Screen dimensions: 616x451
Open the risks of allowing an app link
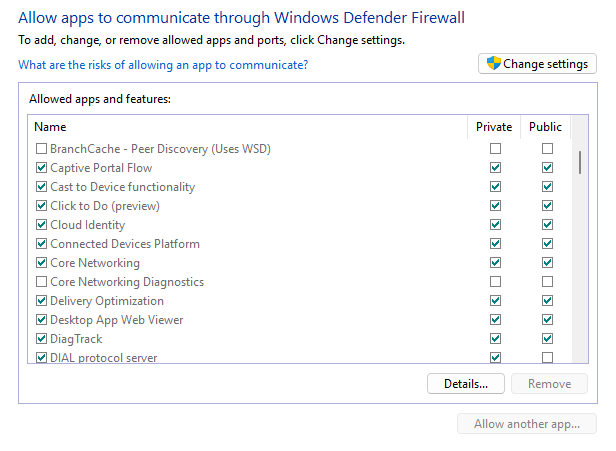click(163, 65)
